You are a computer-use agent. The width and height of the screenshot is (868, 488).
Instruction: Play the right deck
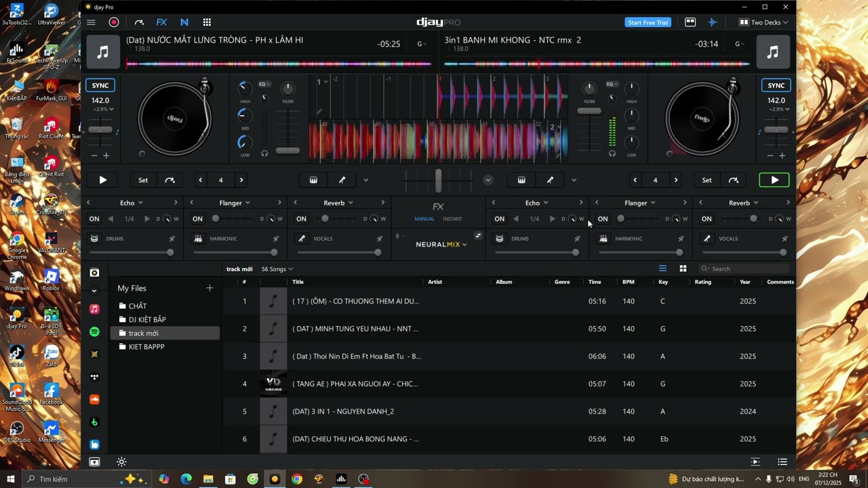(x=774, y=180)
